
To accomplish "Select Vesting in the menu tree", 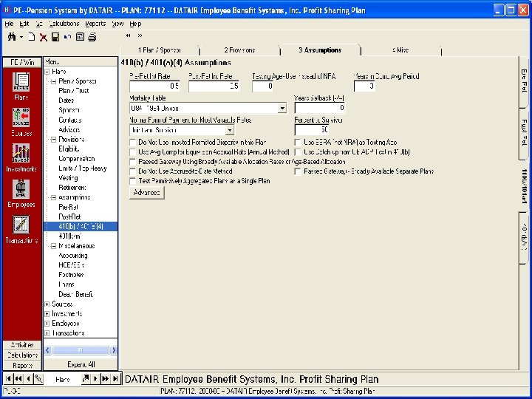I will click(68, 178).
